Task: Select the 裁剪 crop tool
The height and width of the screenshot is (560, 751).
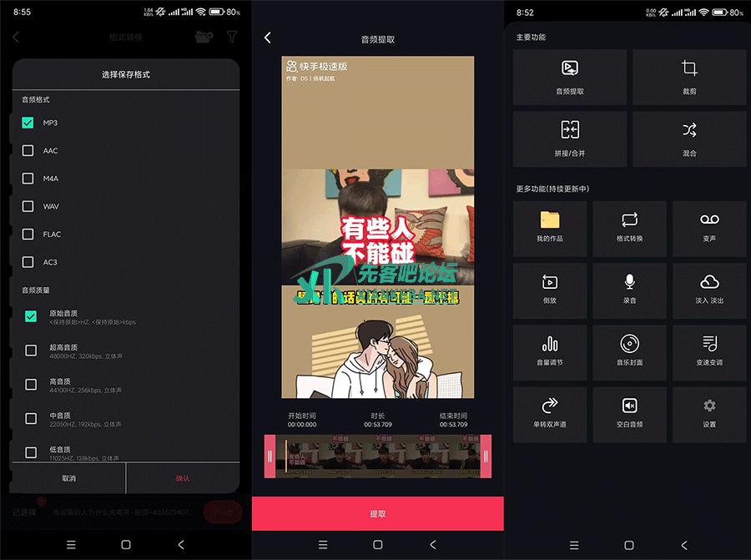Action: (x=689, y=77)
